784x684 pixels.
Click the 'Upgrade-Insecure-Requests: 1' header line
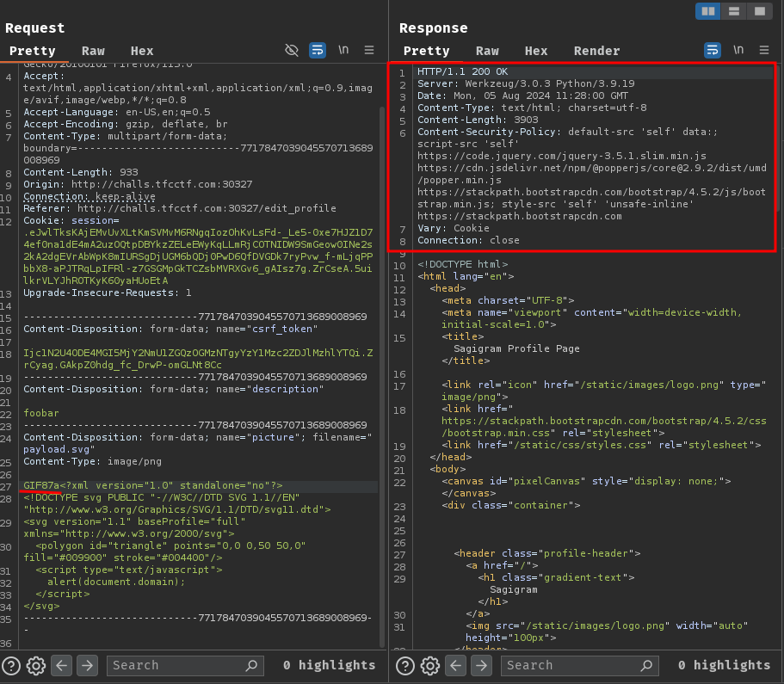click(108, 293)
